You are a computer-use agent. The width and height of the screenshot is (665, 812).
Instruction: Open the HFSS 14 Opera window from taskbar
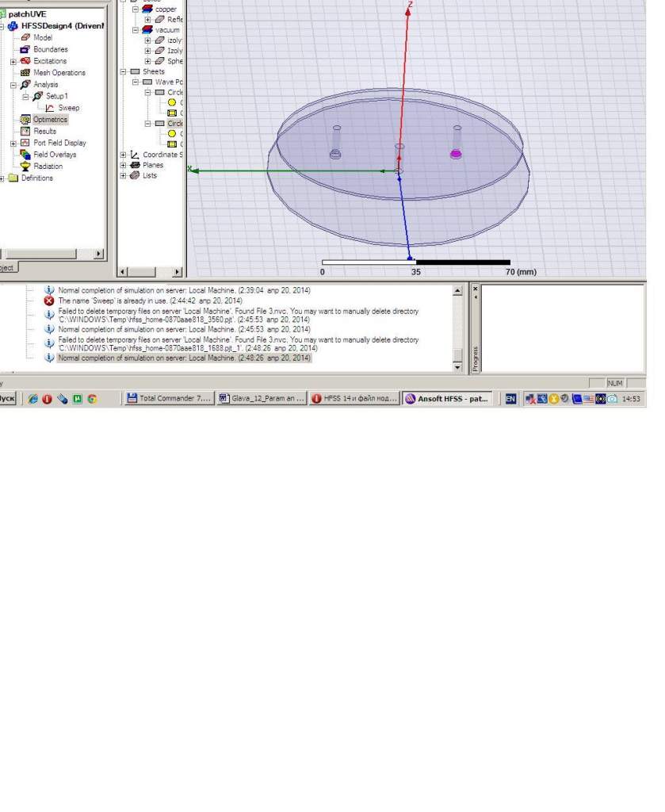(354, 398)
